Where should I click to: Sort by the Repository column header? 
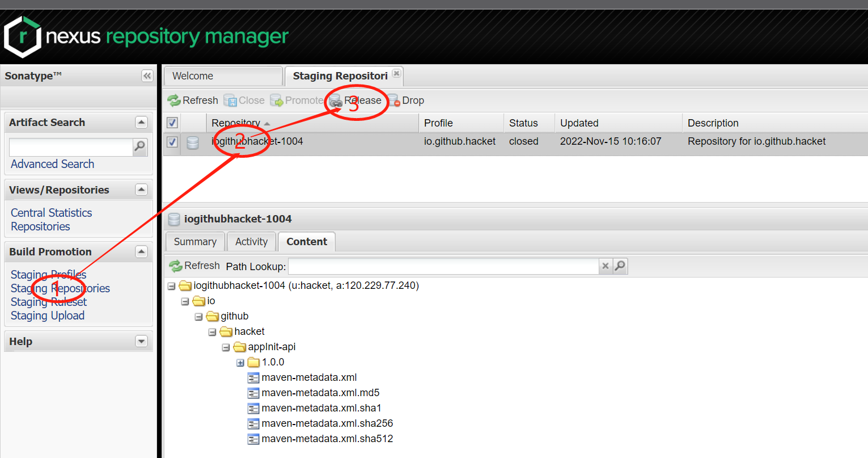(x=312, y=123)
